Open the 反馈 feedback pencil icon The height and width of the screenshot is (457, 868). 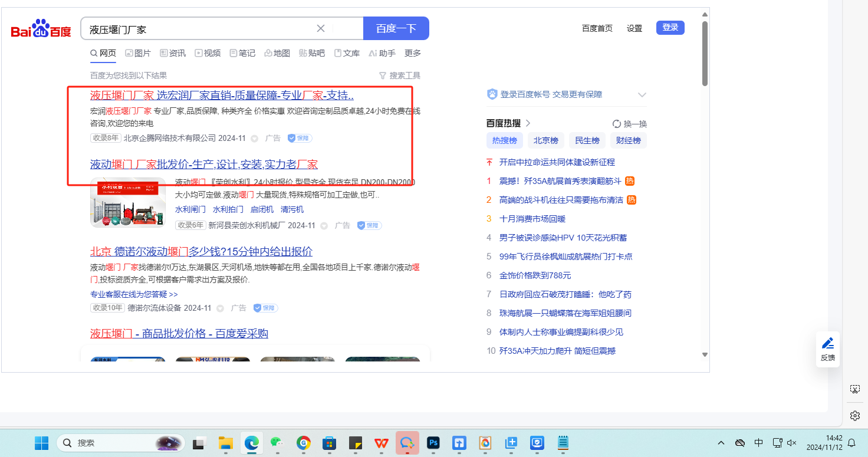[828, 343]
